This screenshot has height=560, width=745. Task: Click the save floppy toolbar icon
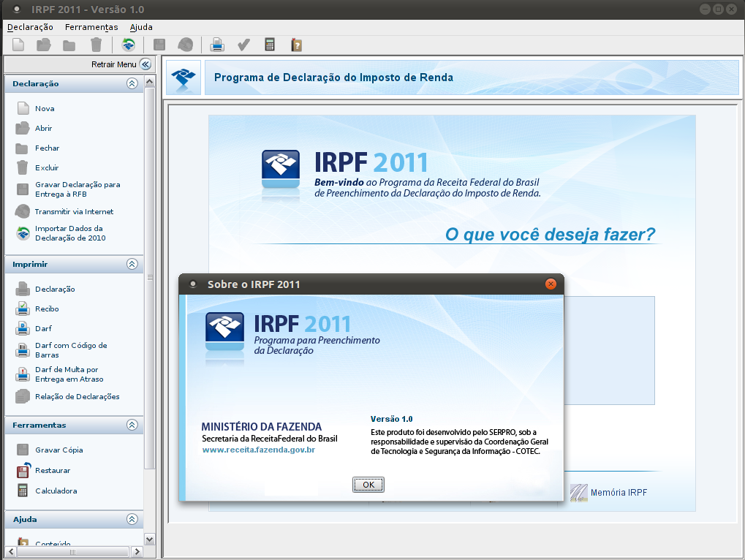tap(159, 45)
